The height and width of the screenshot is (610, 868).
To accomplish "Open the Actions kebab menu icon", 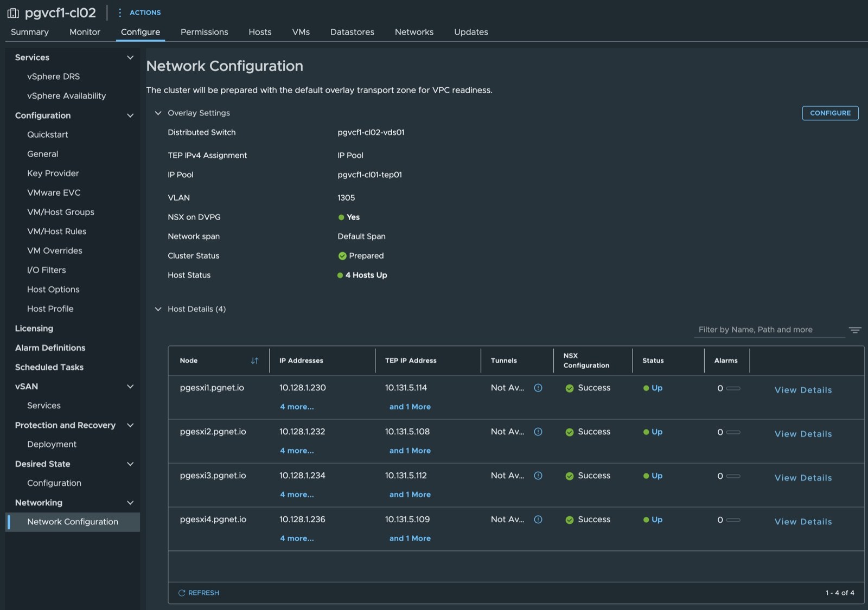I will pos(120,12).
